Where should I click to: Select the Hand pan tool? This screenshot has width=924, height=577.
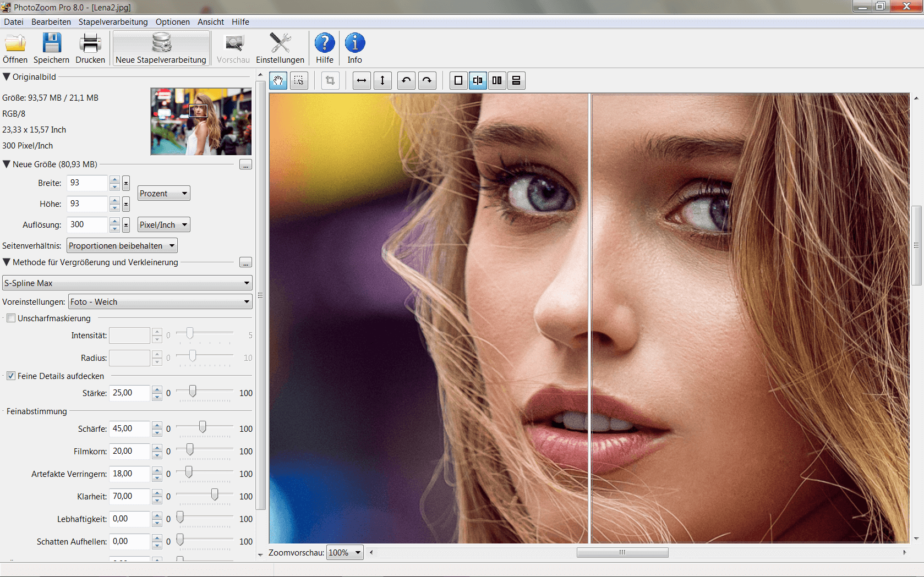[x=278, y=80]
